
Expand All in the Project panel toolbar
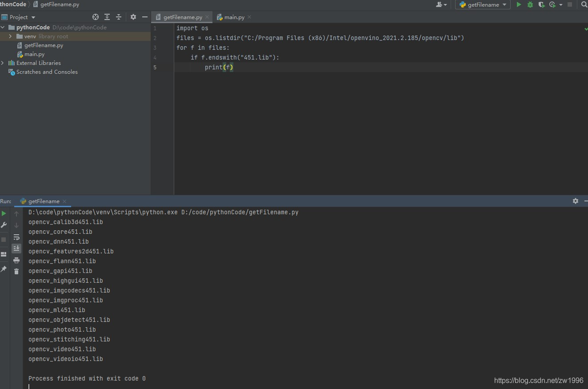click(107, 17)
